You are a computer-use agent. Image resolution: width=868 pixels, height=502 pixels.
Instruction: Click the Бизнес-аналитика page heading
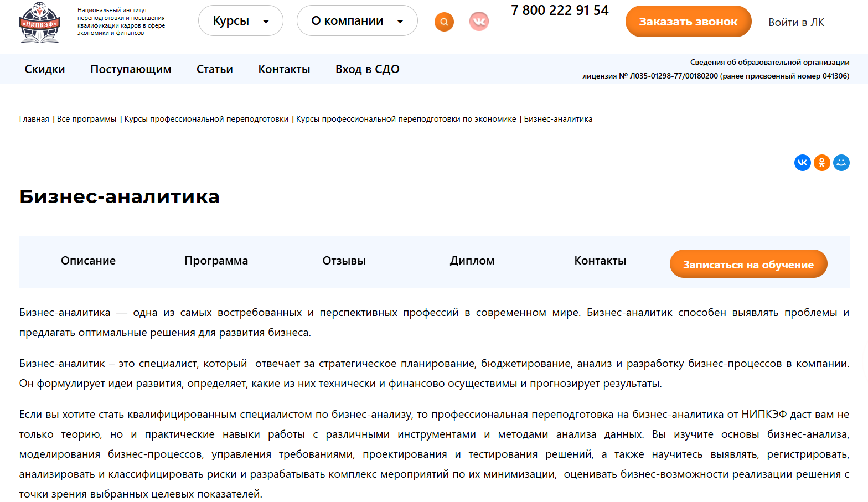[120, 196]
